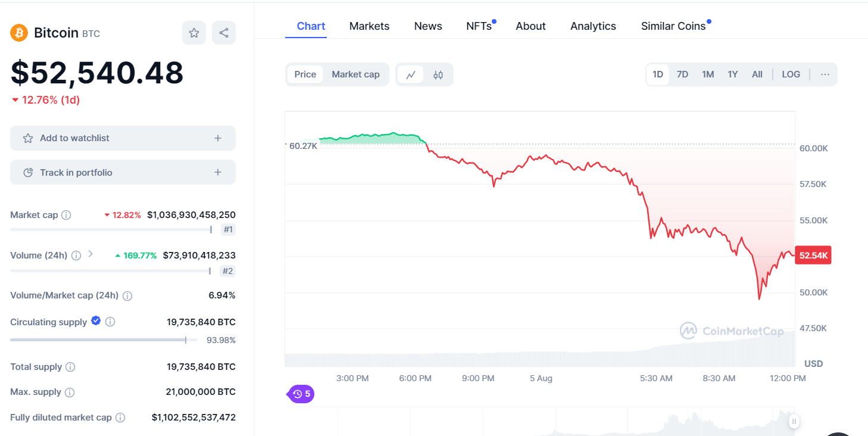Set the chart range to 1Y
This screenshot has height=436, width=868.
(x=733, y=74)
